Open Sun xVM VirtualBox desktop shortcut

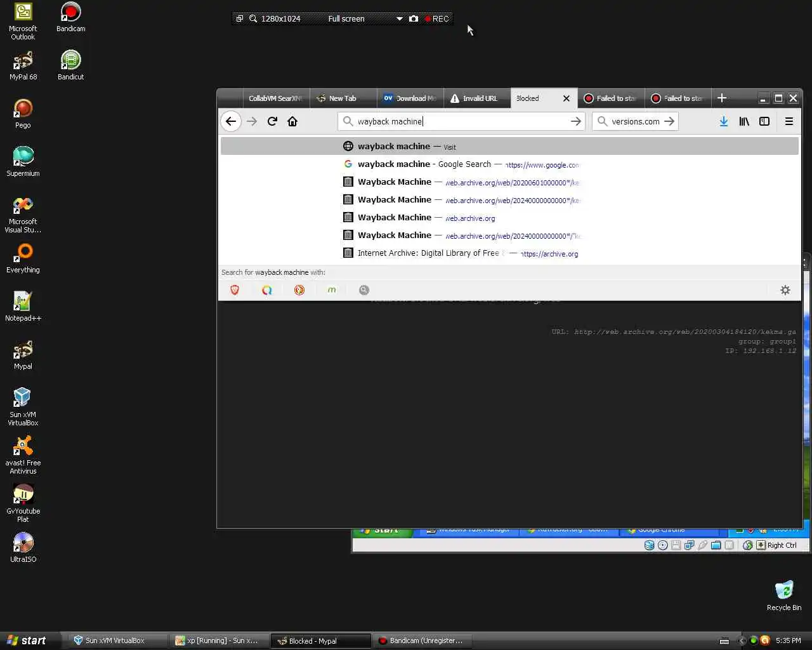tap(23, 408)
